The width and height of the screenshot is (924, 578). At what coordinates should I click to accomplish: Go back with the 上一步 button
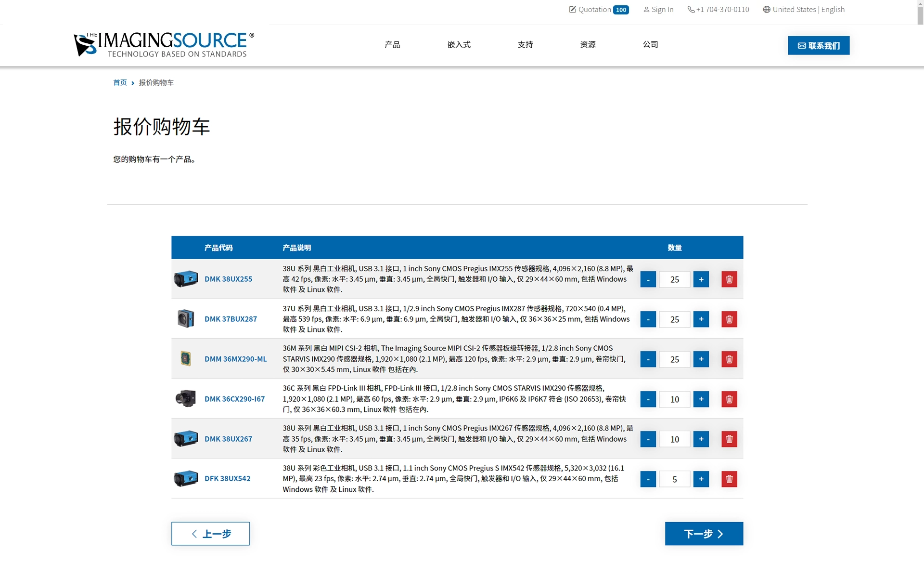[210, 534]
